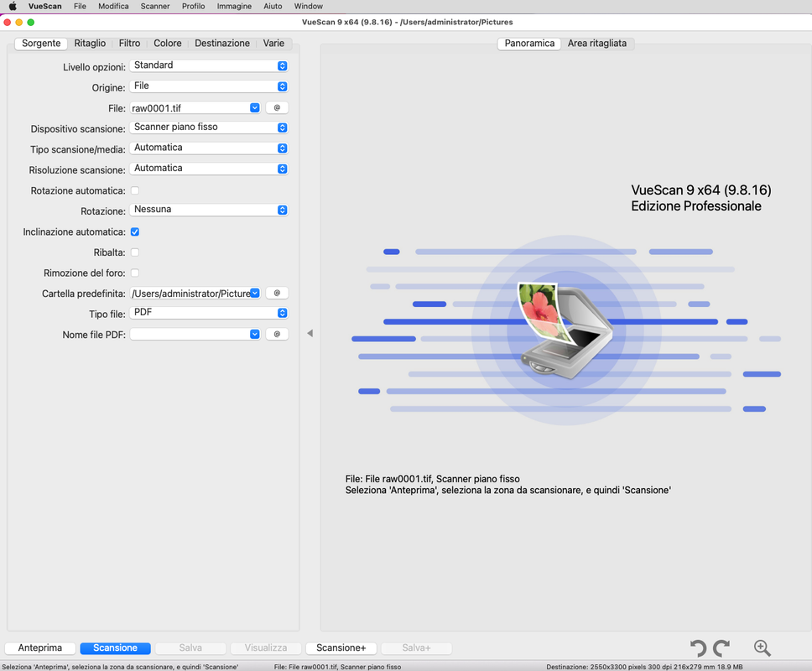Screen dimensions: 812x671
Task: Click the Salva+ button
Action: [416, 648]
